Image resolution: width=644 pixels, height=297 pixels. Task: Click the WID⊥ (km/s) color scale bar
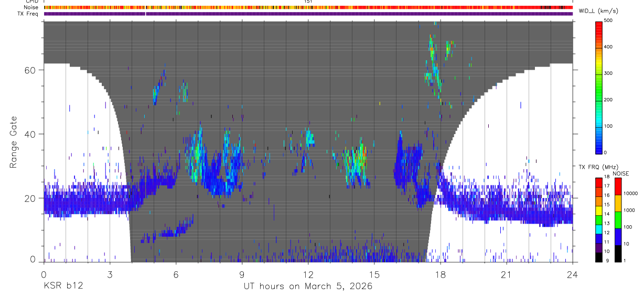pyautogui.click(x=599, y=87)
